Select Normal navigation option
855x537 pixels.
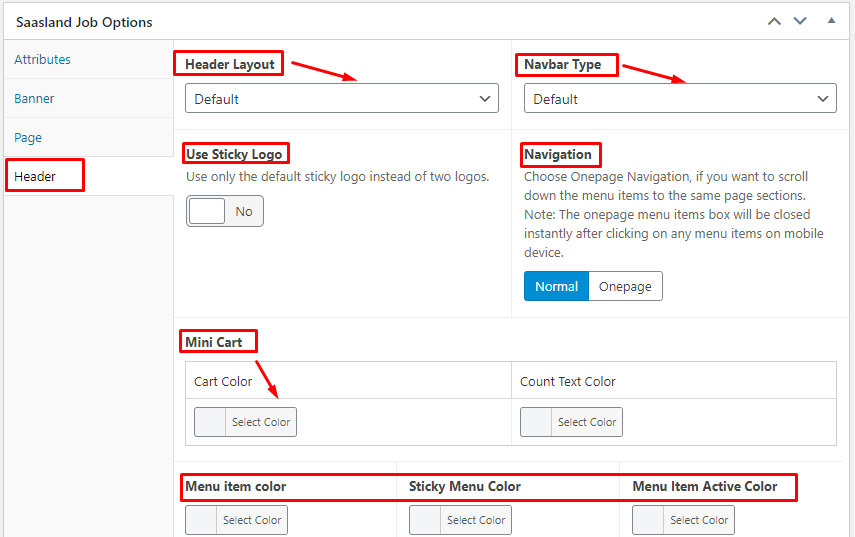(x=556, y=286)
